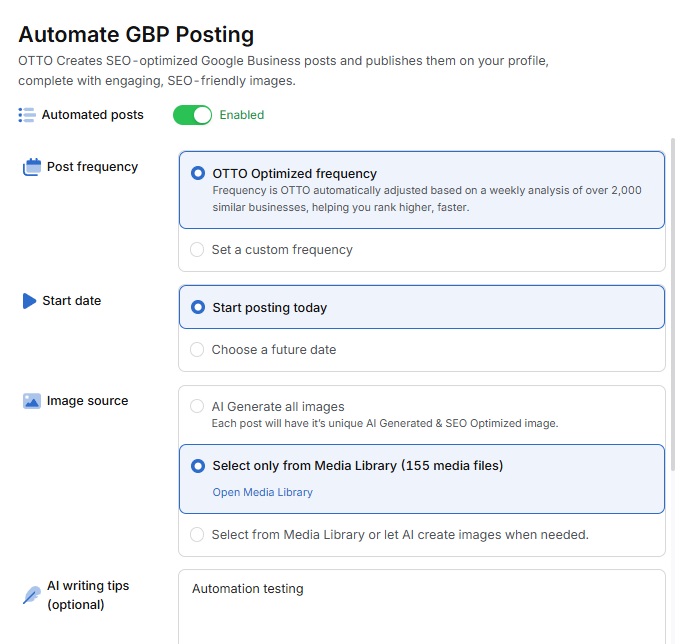Open the Open Media Library link

click(263, 492)
